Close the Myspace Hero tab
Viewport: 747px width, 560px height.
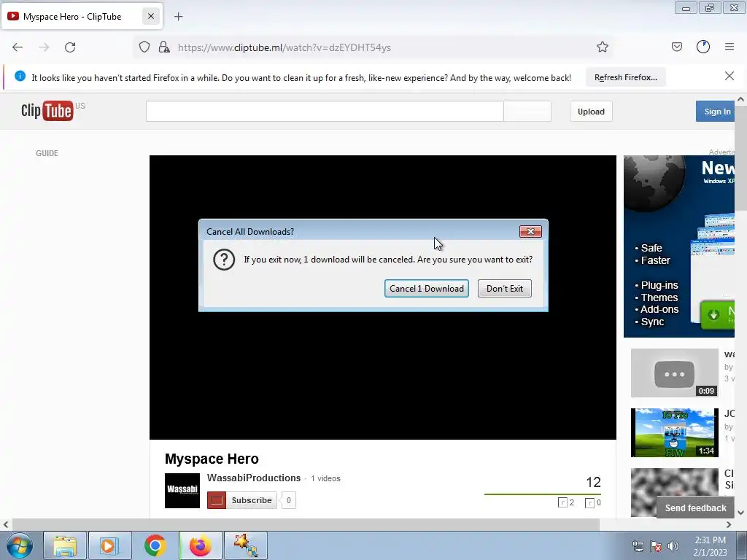point(150,17)
